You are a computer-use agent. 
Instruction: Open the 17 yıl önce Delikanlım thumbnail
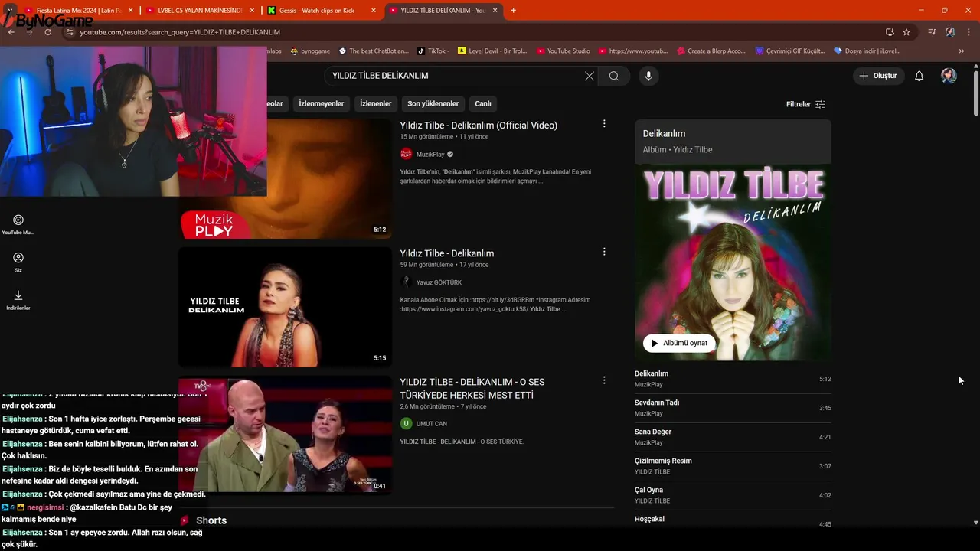coord(285,307)
